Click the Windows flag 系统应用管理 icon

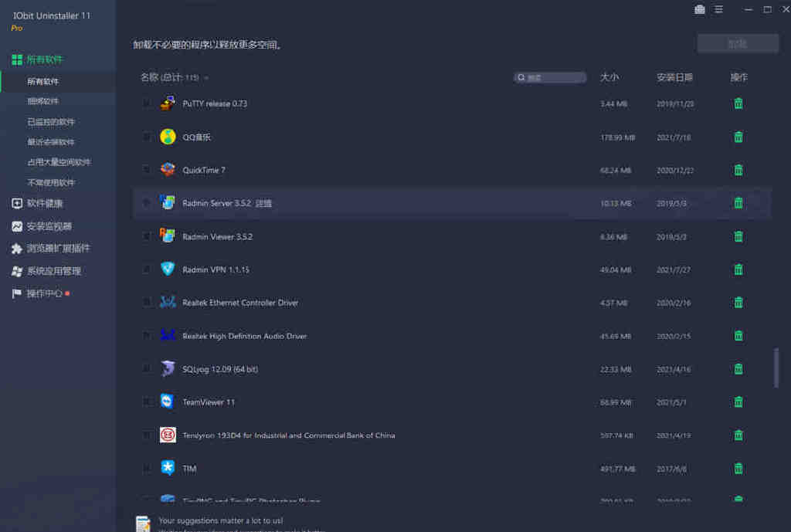17,271
